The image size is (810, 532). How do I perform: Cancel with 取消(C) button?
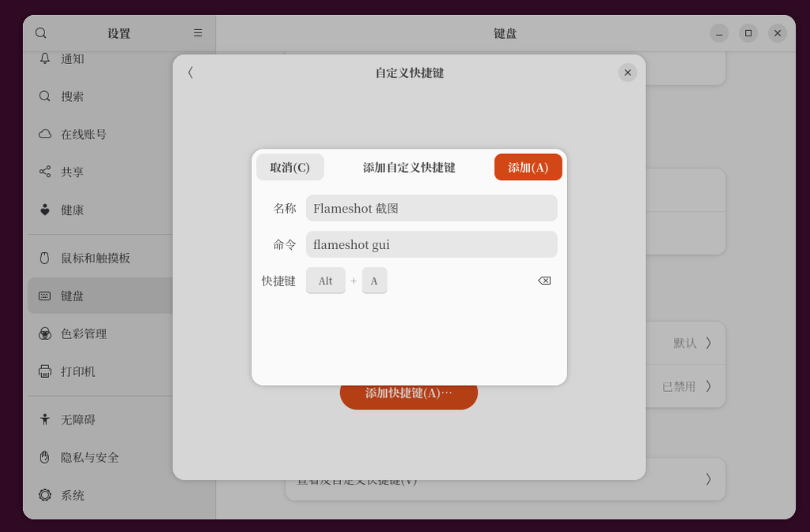[x=290, y=167]
